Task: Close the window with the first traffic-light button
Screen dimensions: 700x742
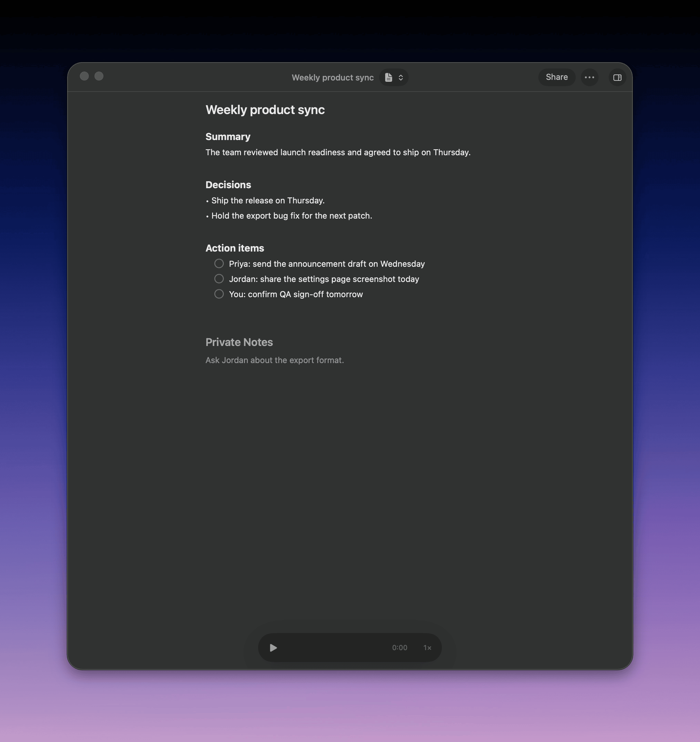Action: click(84, 76)
